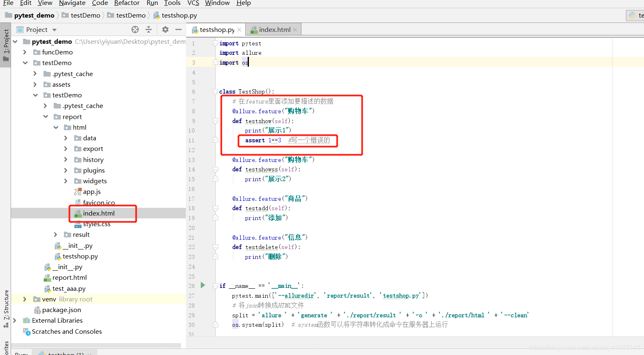Click the collapse all icon in Project panel
Screen dimensions: 644x355
point(149,29)
